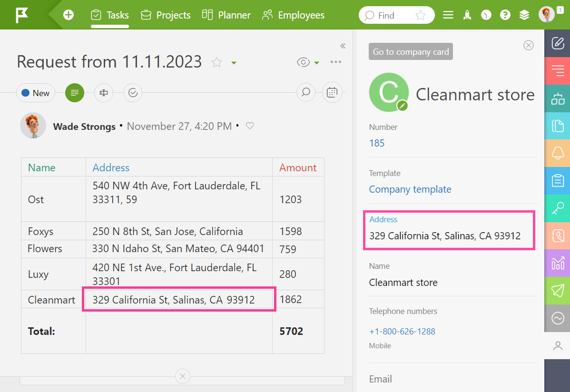Click the company panel address value

point(445,236)
